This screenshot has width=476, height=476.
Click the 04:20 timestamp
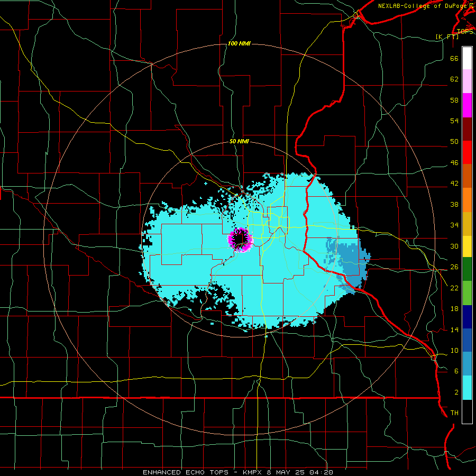322,472
